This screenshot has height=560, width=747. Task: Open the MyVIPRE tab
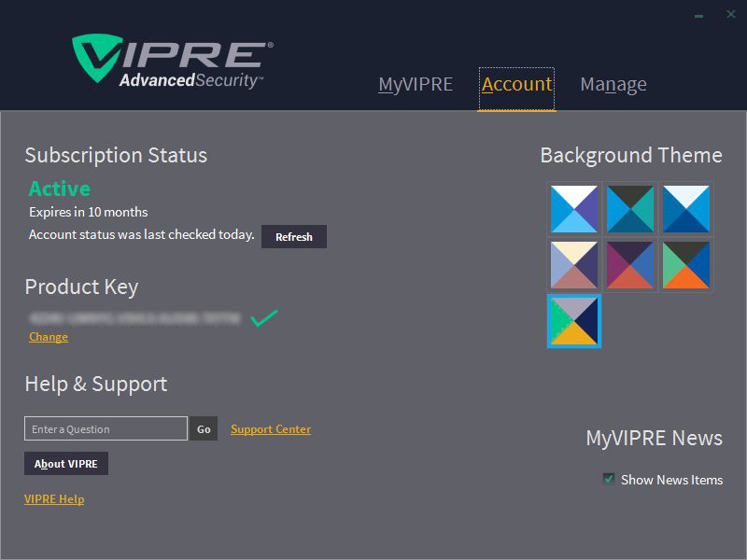click(416, 84)
